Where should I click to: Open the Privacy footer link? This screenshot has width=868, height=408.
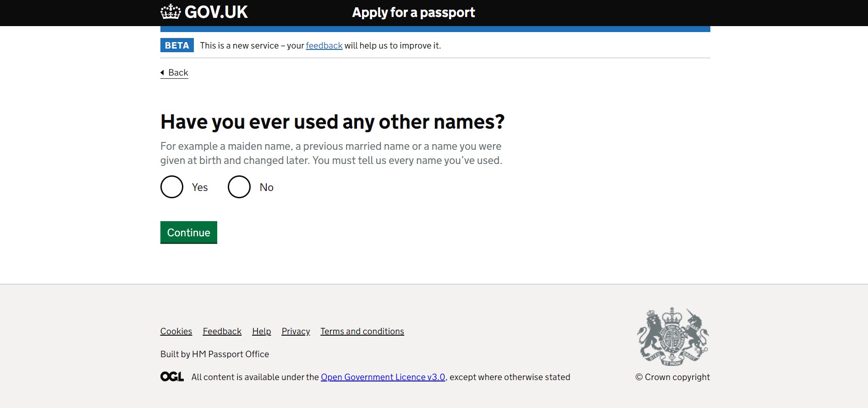click(296, 331)
